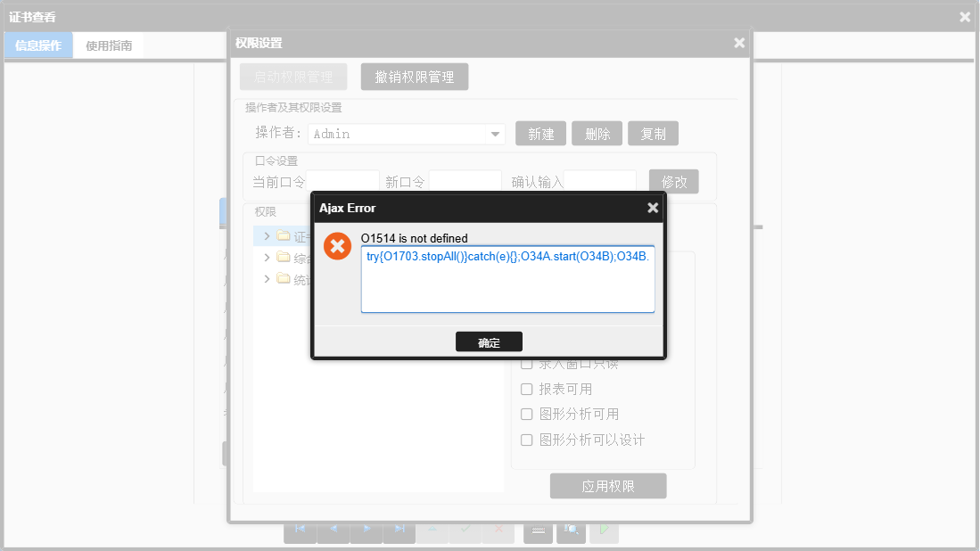
Task: Click the 撤销权限管理 button
Action: (x=415, y=77)
